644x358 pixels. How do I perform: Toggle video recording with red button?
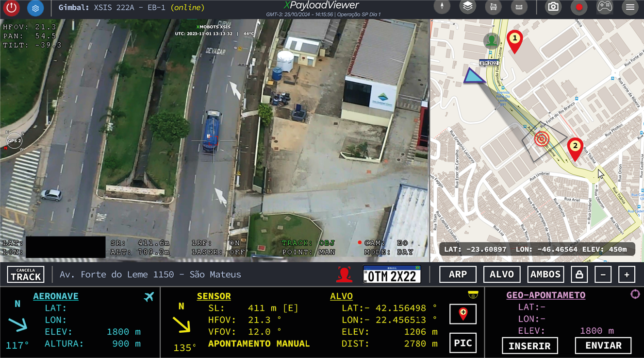pos(578,7)
